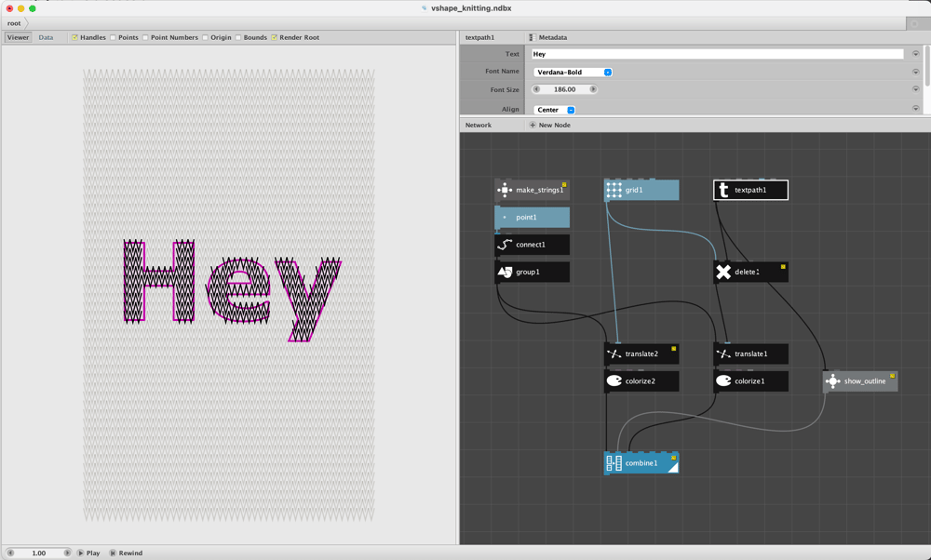Step the frame number back with left arrow
931x560 pixels.
[x=10, y=553]
